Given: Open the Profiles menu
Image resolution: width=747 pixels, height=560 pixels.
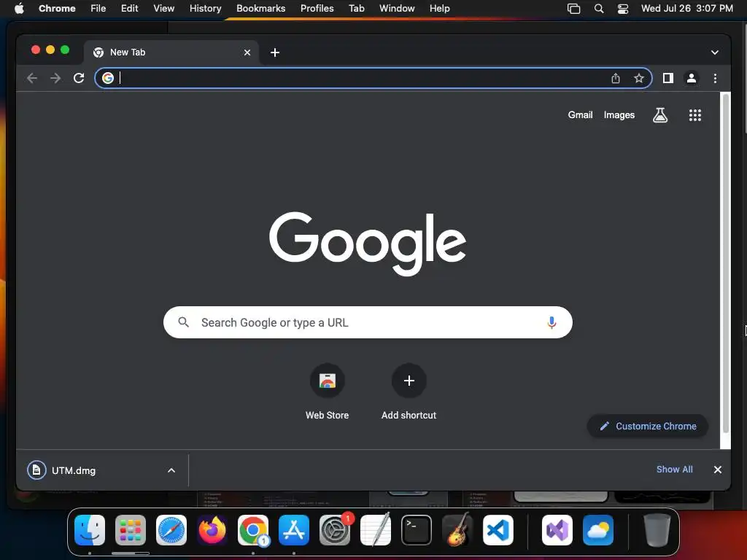Looking at the screenshot, I should 317,9.
